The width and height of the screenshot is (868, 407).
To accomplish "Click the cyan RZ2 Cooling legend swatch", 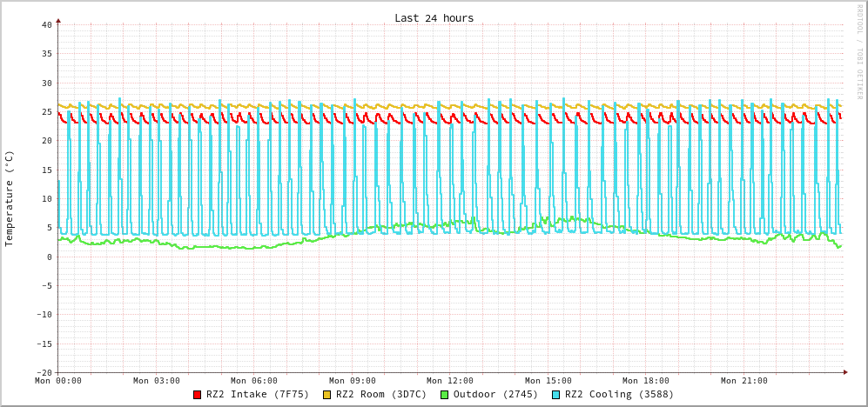I will pos(555,394).
